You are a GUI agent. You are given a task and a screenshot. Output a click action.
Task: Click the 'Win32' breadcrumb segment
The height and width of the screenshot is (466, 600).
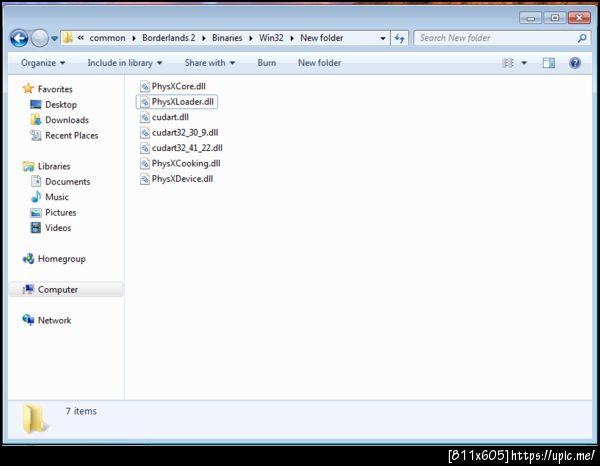[x=271, y=38]
